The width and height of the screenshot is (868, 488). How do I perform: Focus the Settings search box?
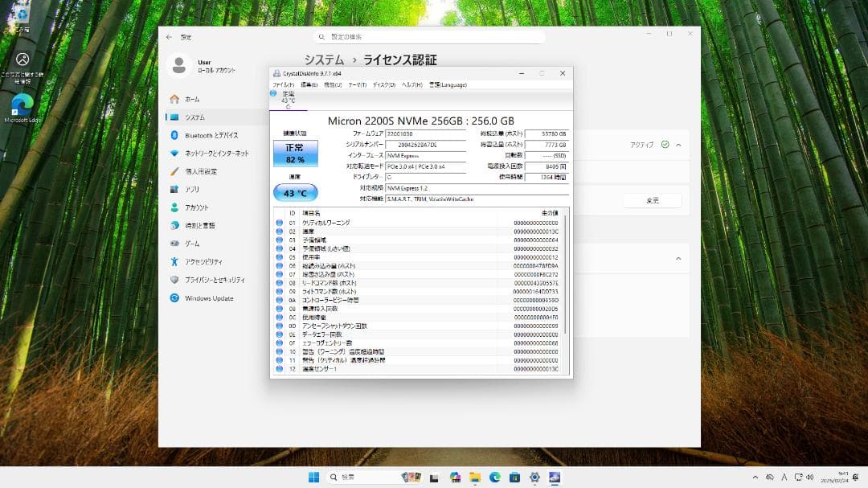click(x=429, y=36)
